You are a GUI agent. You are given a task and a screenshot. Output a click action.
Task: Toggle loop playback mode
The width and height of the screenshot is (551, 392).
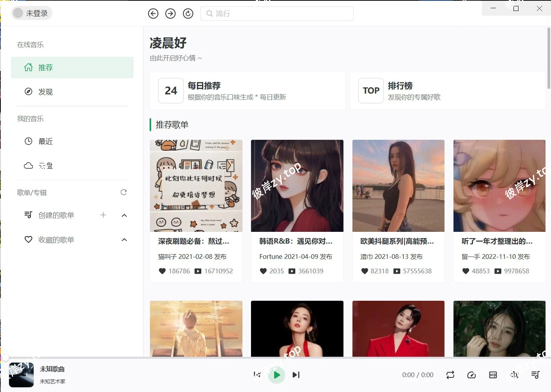click(450, 375)
